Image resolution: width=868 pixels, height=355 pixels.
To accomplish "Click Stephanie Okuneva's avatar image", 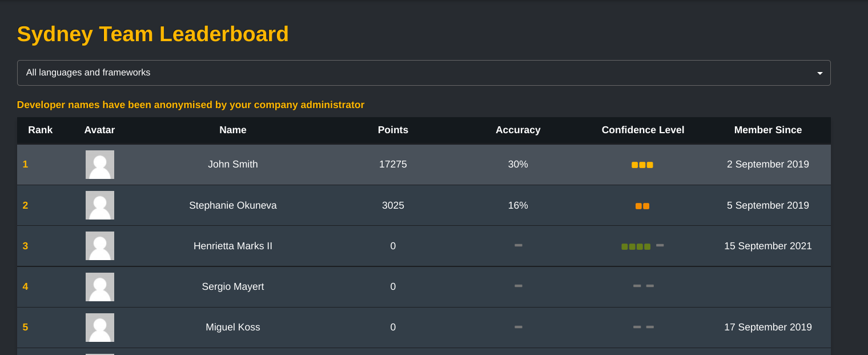I will 100,205.
